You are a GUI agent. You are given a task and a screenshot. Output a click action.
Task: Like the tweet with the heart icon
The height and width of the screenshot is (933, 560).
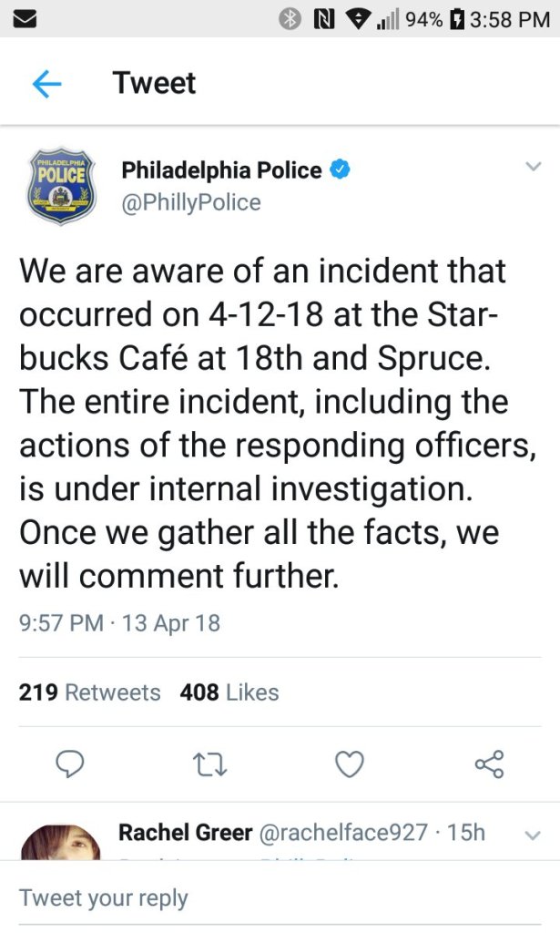pyautogui.click(x=350, y=764)
